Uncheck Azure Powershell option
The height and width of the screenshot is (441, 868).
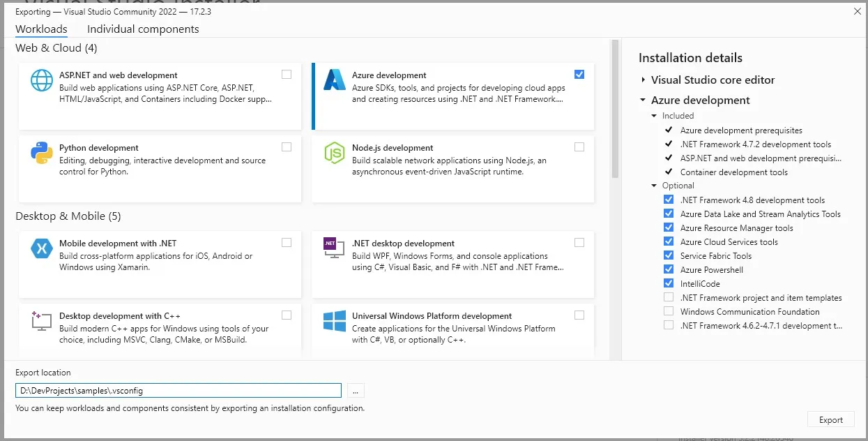click(x=669, y=270)
